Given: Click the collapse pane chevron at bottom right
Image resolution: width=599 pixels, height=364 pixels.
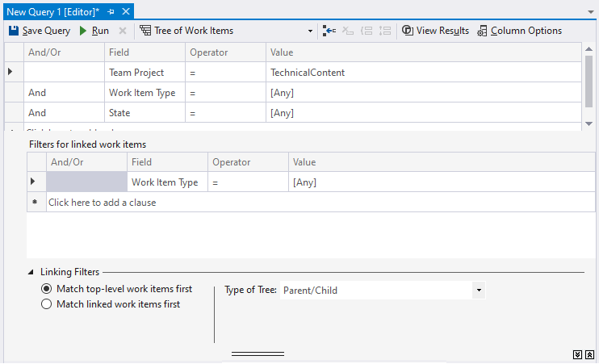Looking at the screenshot, I should 590,354.
